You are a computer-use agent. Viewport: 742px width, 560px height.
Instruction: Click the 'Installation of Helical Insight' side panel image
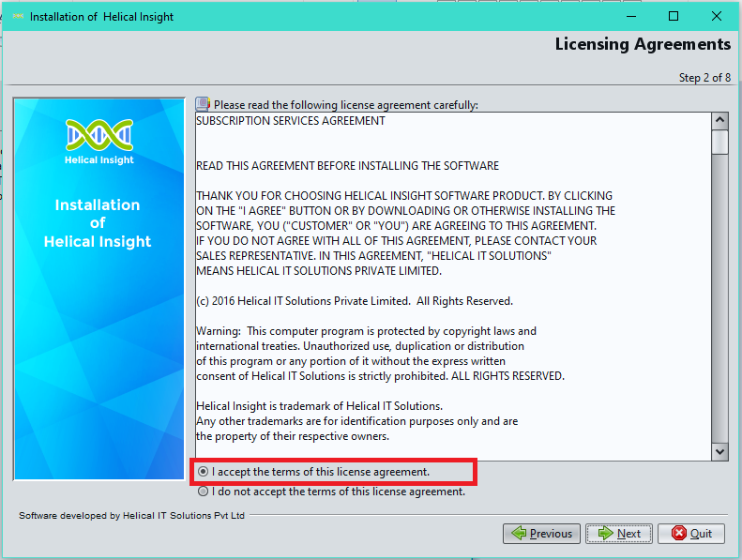98,289
